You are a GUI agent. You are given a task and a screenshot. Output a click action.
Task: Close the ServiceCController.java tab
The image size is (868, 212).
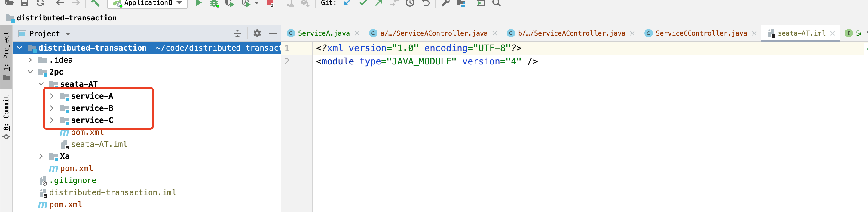754,33
